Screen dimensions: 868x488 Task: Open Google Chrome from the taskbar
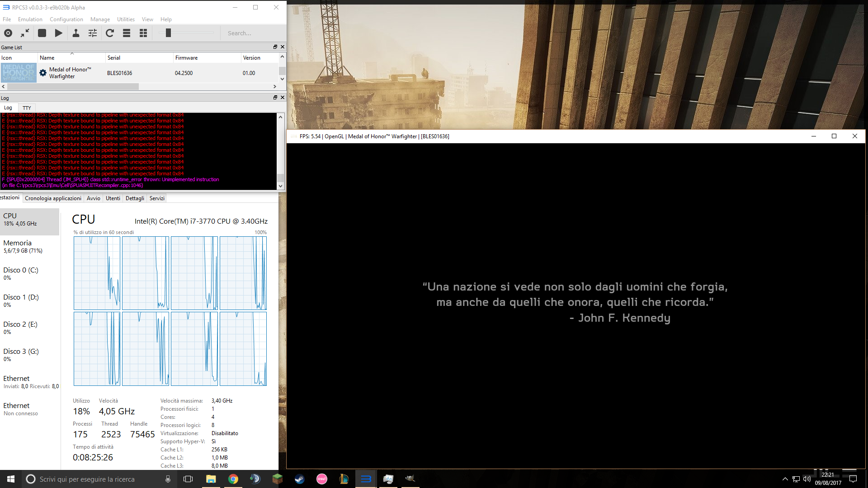233,479
